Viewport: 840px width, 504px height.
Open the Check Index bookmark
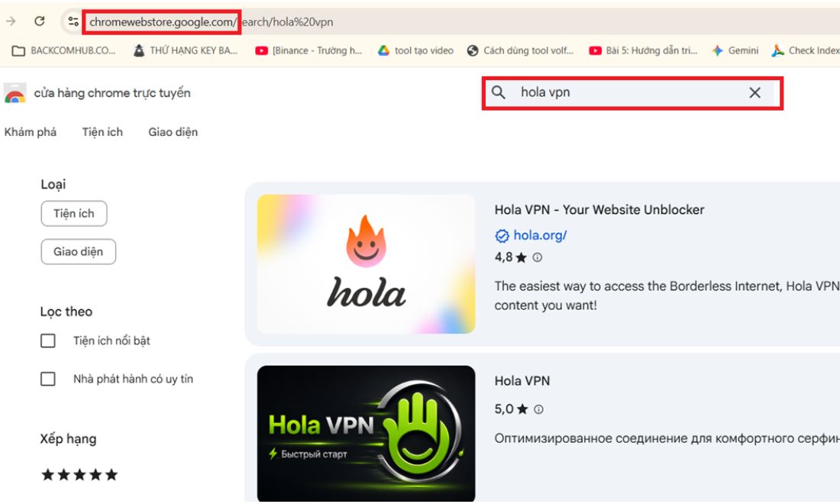click(x=805, y=51)
